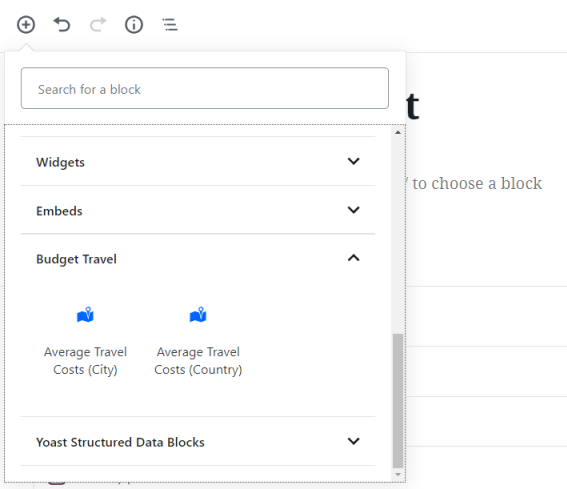Click the block list scrollbar up arrow
567x489 pixels.
click(x=398, y=132)
